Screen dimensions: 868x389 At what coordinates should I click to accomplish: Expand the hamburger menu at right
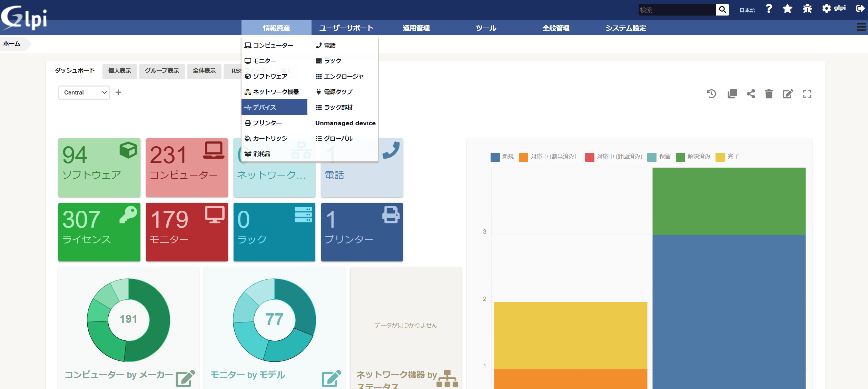[861, 28]
